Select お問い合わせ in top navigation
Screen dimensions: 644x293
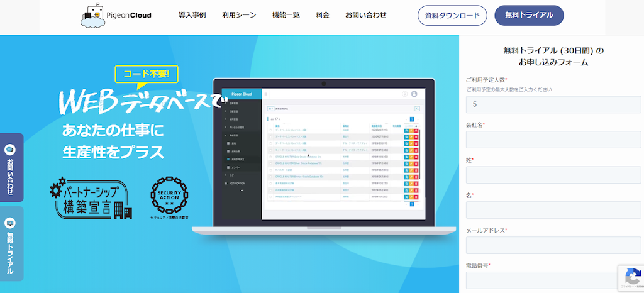[x=365, y=15]
